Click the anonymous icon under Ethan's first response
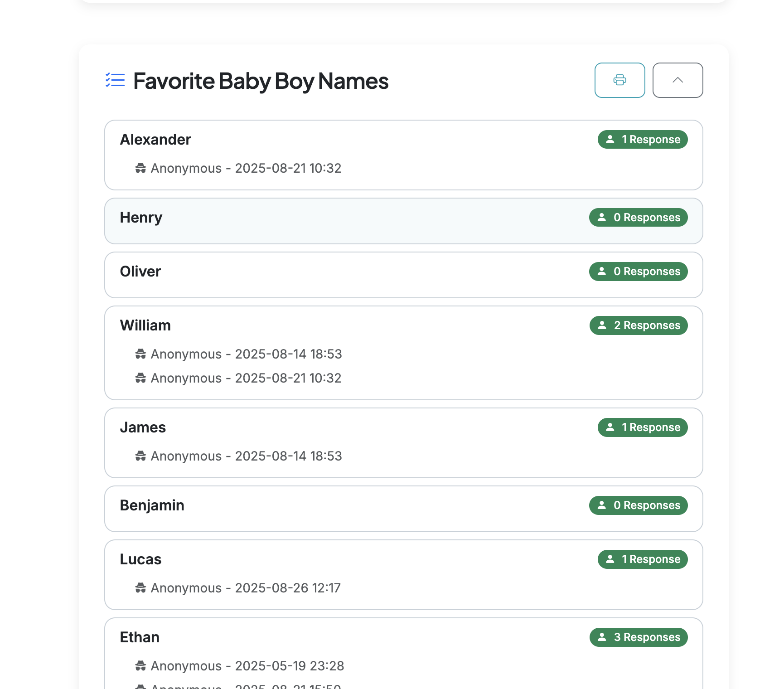 click(x=141, y=666)
